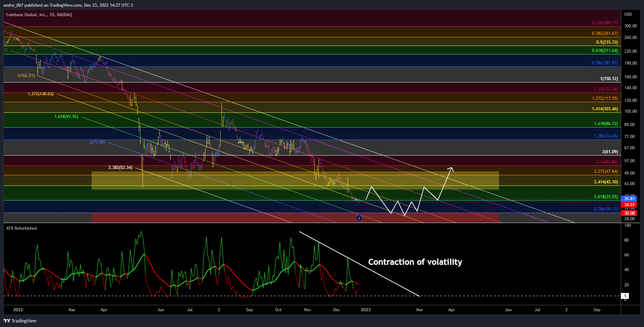Screen dimensions: 644x327
Task: Click the 1.272(117.55) Fibonacci level label
Action: (605, 98)
